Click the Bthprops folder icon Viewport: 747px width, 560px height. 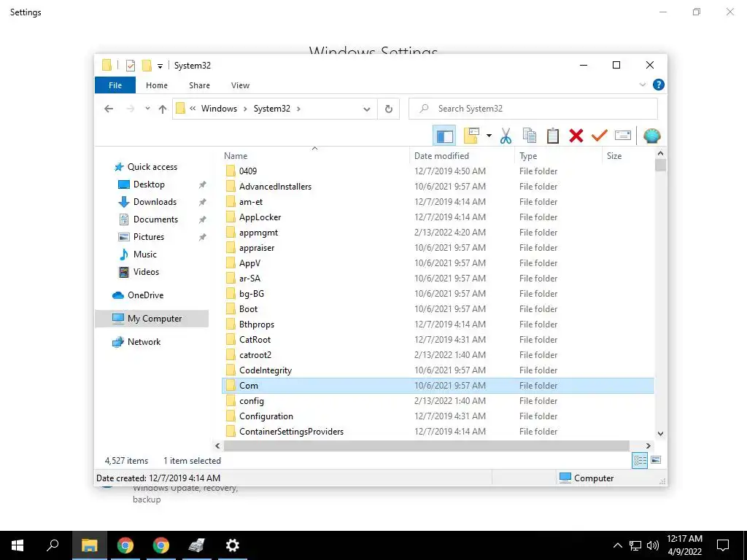click(x=231, y=324)
